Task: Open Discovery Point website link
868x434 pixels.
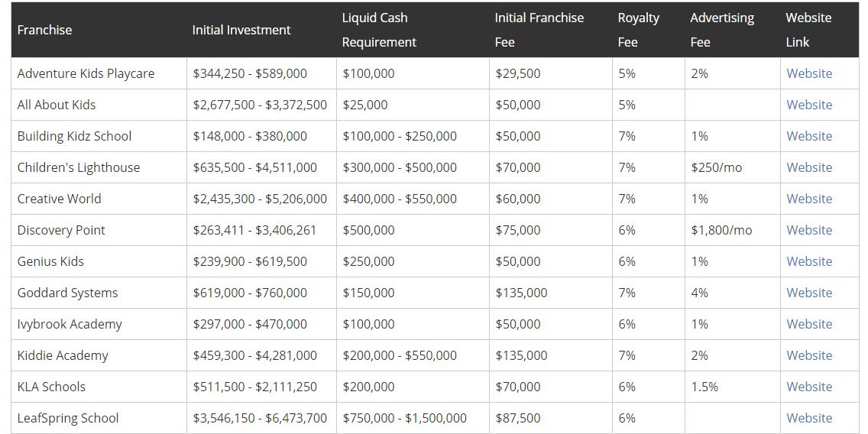Action: pyautogui.click(x=809, y=230)
